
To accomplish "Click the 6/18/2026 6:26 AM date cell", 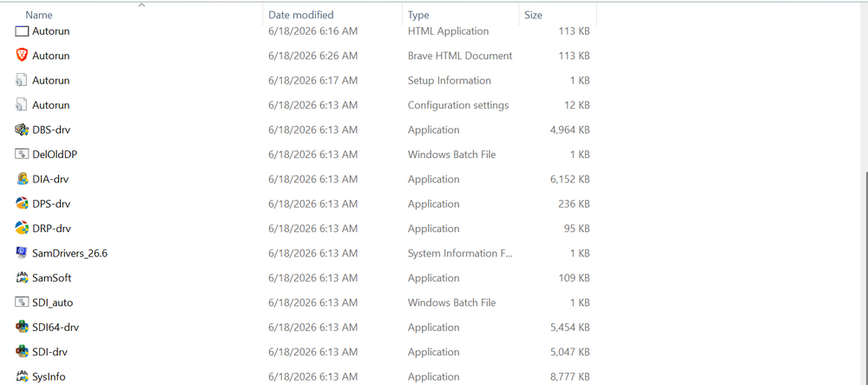I will [x=312, y=56].
